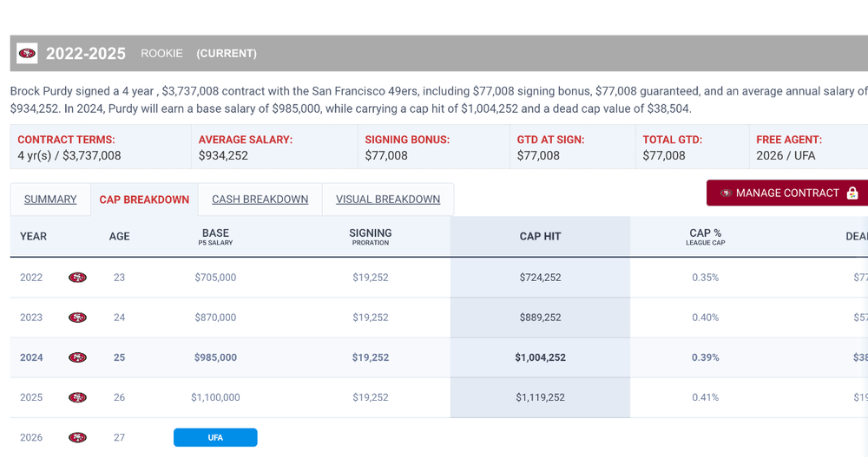
Task: Click the blue UFA badge for 2026
Action: pos(215,437)
